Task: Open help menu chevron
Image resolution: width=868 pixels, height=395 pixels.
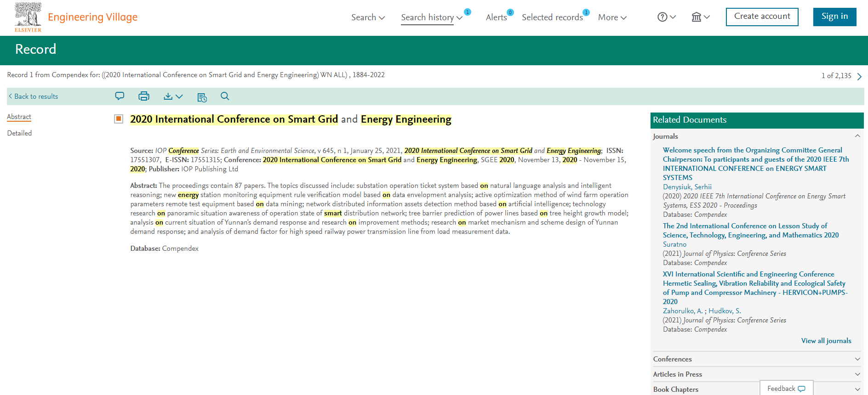Action: tap(673, 17)
